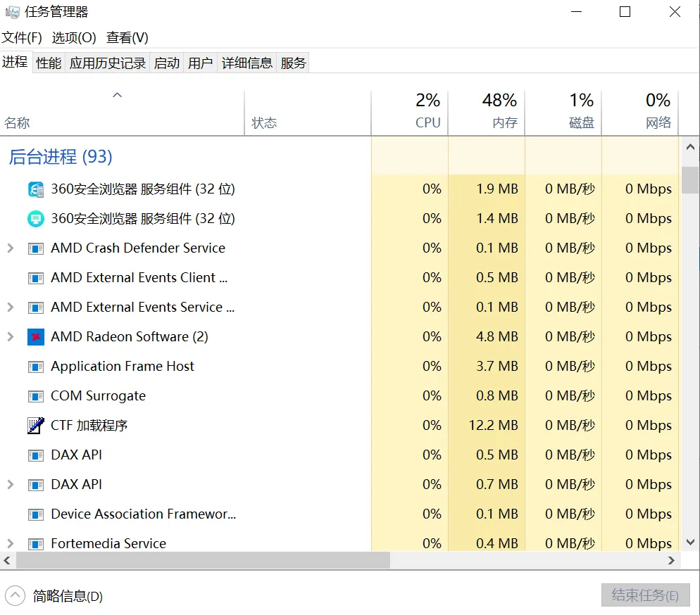Click the second 360安全浏览器 teal icon
700x615 pixels.
[35, 219]
